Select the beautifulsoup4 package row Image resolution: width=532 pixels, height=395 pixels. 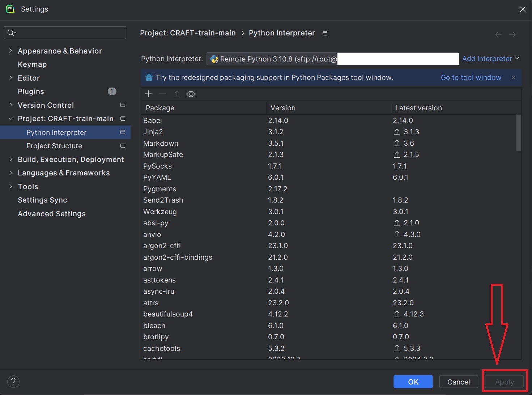[328, 314]
